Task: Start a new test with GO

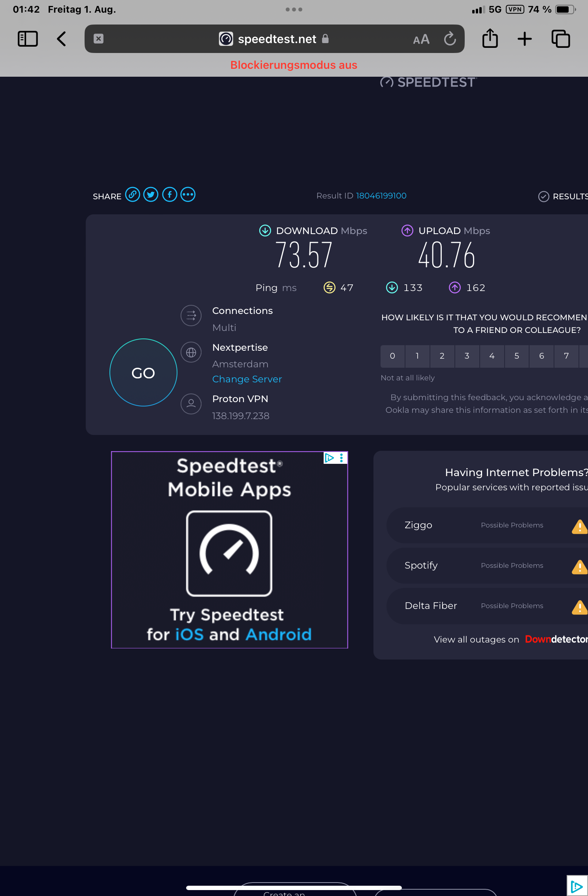Action: 143,372
